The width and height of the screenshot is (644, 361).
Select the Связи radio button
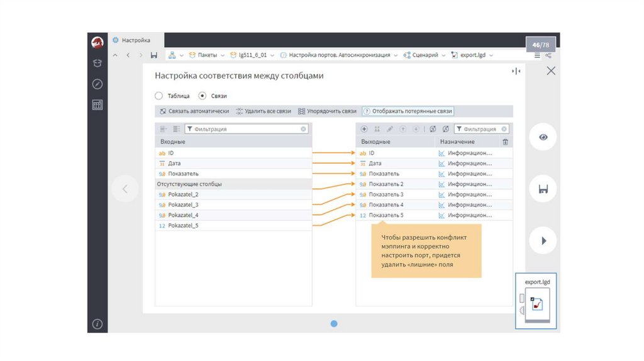pos(202,96)
